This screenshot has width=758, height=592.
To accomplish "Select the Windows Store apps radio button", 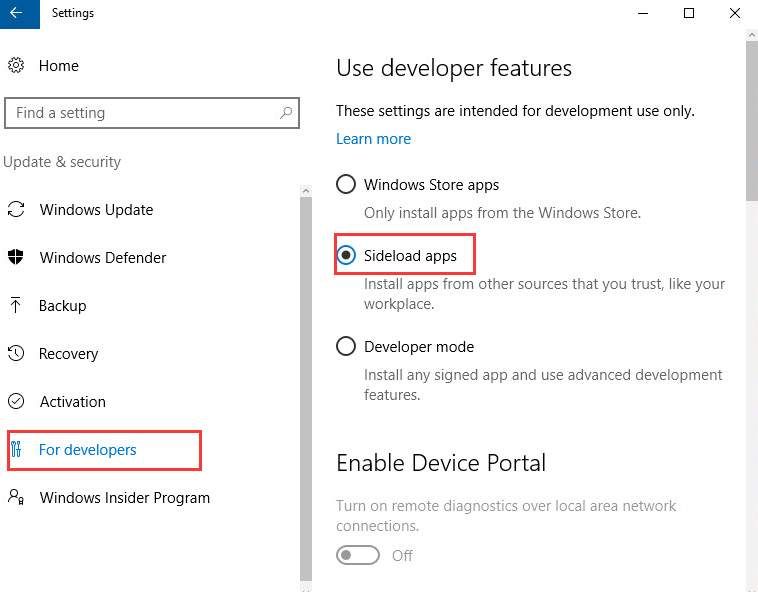I will pyautogui.click(x=346, y=185).
